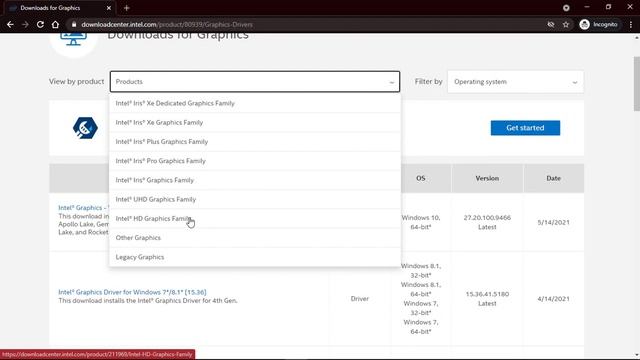Reload the Intel download page
The image size is (640, 360).
pos(40,24)
